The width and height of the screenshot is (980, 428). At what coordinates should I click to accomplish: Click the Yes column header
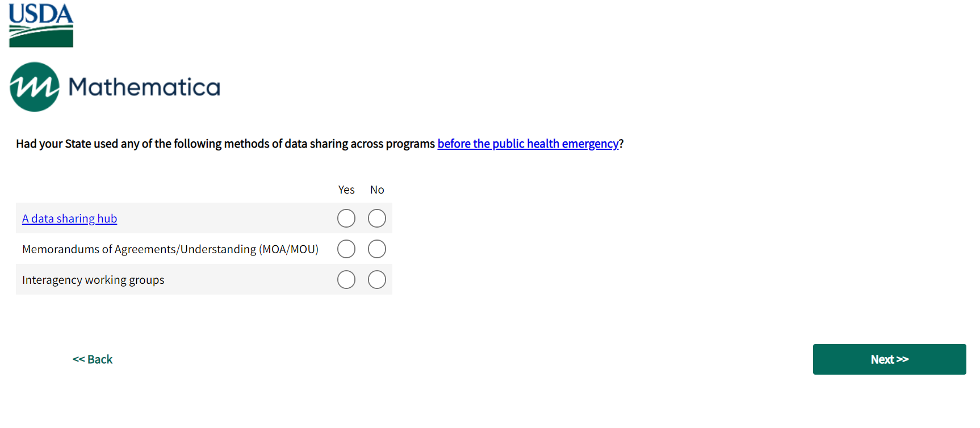pos(346,190)
